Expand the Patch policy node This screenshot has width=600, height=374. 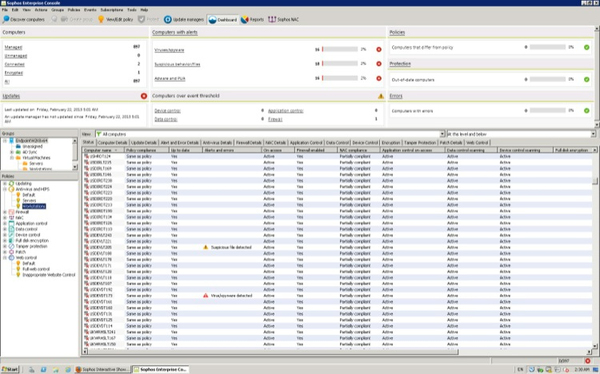click(x=5, y=252)
